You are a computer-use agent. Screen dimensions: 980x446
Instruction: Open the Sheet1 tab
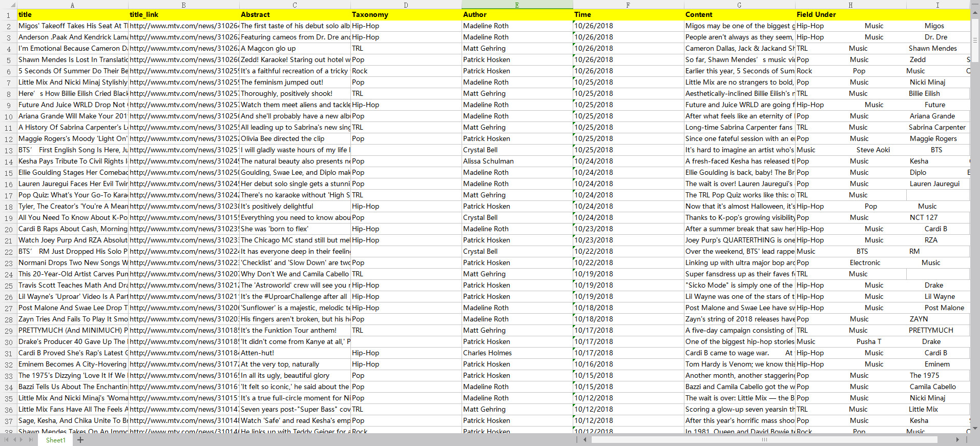(55, 440)
